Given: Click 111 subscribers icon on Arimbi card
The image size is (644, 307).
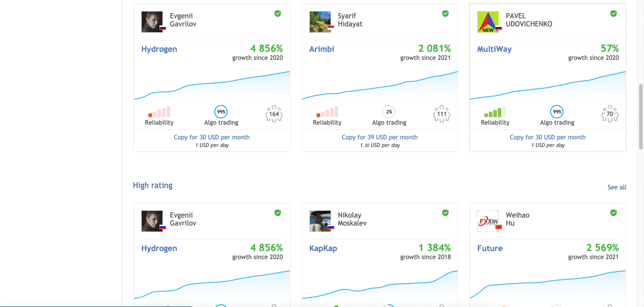Looking at the screenshot, I should click(x=442, y=114).
